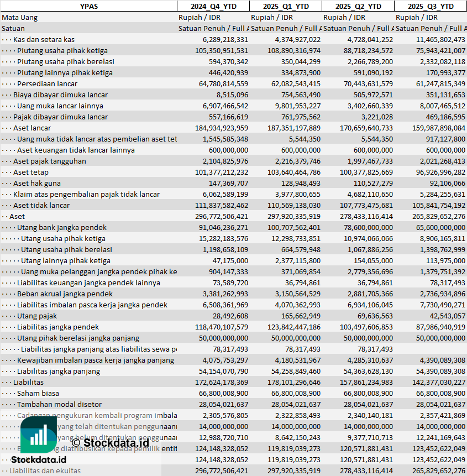Select Biaya dibayar dimuka lancar label
467x476 pixels.
pos(60,95)
